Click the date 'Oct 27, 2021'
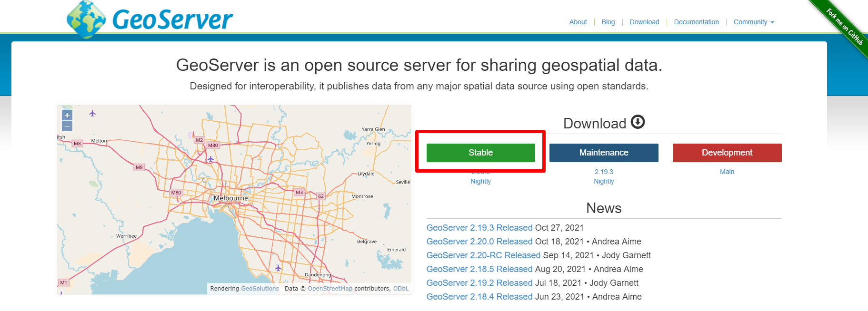Screen dimensions: 868x311 [x=559, y=228]
